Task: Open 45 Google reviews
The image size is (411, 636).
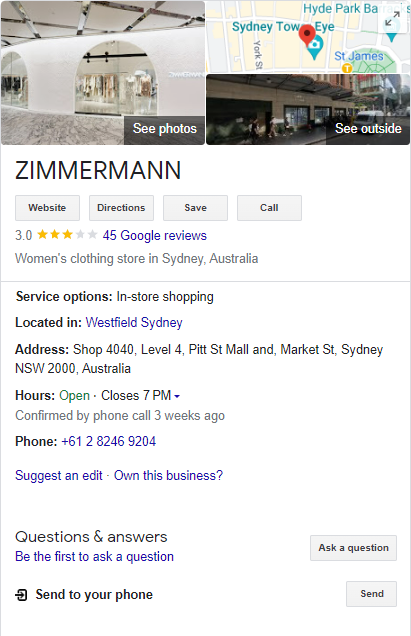Action: [x=155, y=235]
